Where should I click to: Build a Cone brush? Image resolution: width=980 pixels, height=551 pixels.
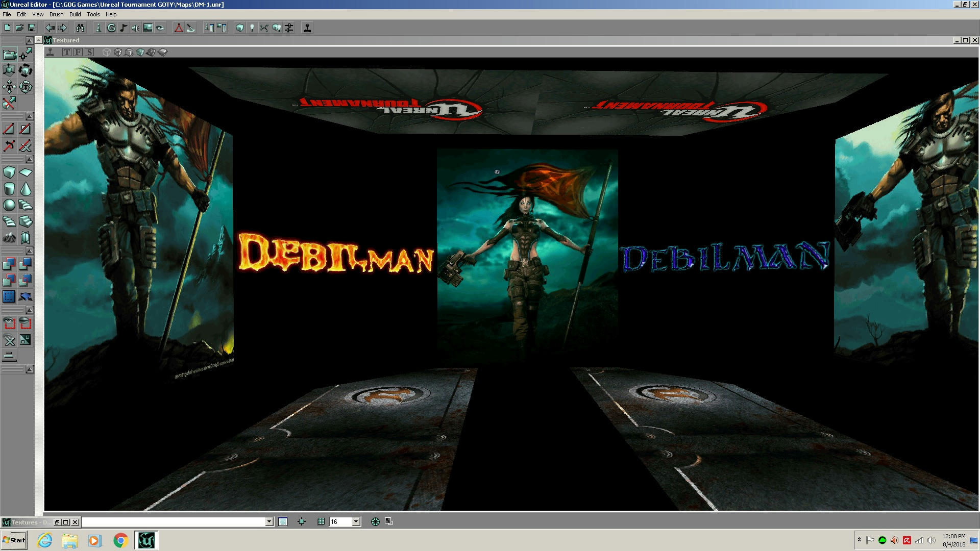tap(26, 189)
